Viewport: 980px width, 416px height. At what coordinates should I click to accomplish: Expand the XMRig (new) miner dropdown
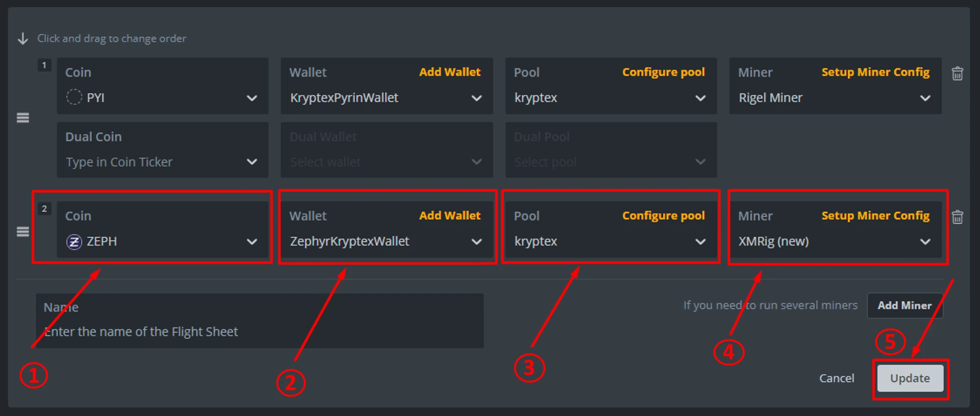coord(925,242)
